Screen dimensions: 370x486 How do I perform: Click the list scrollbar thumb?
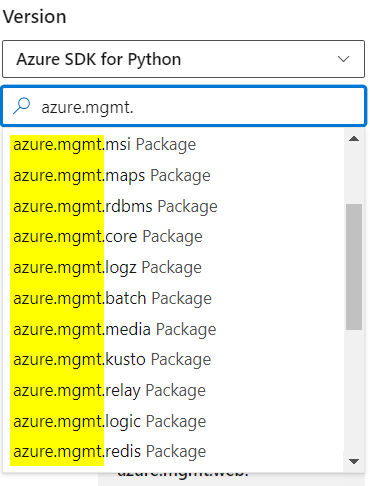click(354, 267)
